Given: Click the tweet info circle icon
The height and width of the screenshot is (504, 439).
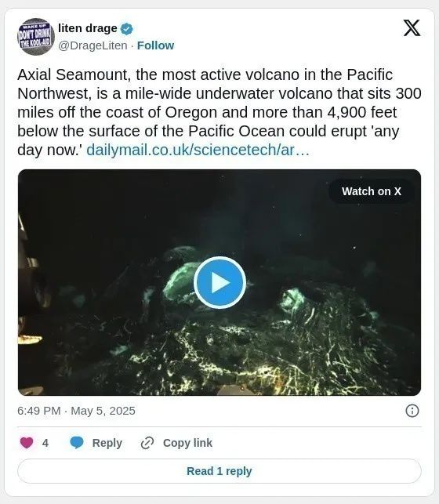Looking at the screenshot, I should (412, 411).
